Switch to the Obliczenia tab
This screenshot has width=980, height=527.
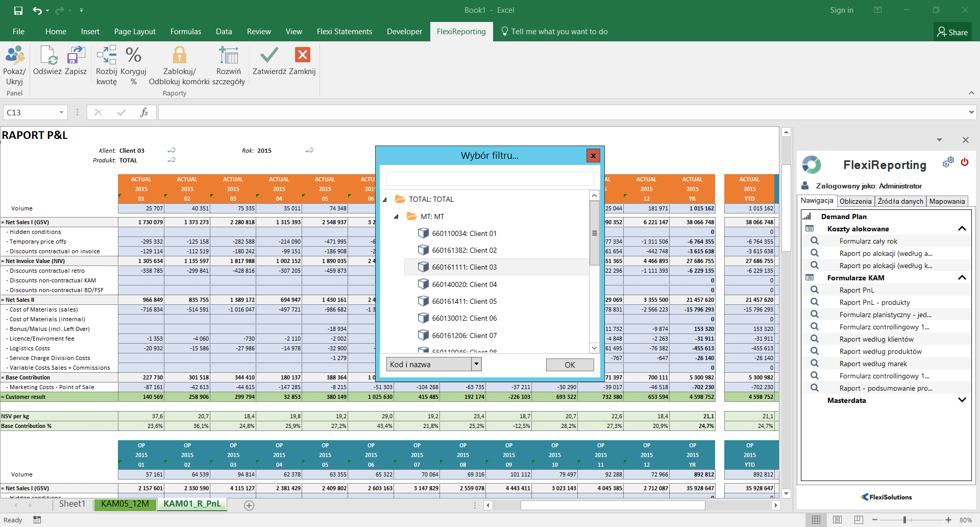tap(855, 201)
